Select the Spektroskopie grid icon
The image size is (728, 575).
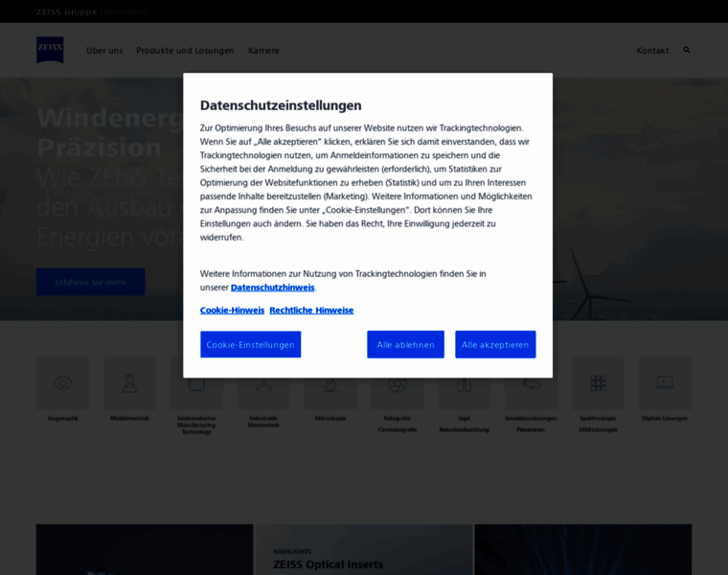click(x=598, y=383)
